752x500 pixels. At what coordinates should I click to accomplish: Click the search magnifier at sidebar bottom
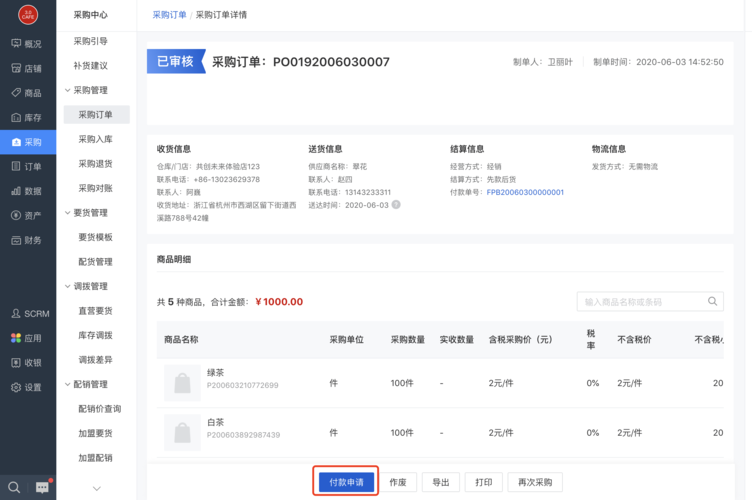click(x=14, y=488)
